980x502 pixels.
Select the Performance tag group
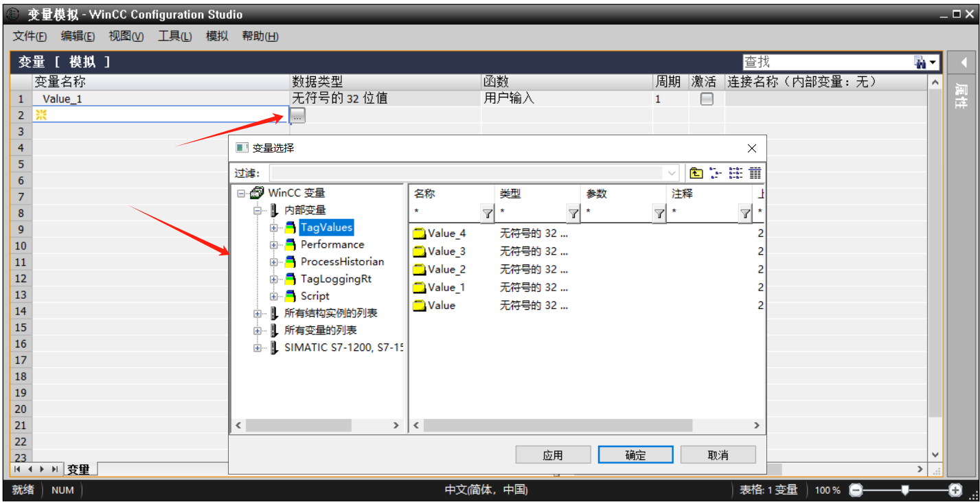332,244
